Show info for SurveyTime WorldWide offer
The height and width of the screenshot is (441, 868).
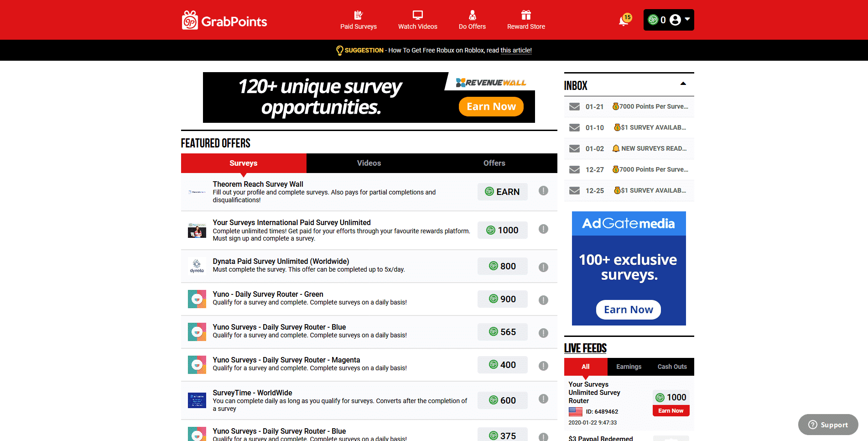pyautogui.click(x=543, y=399)
